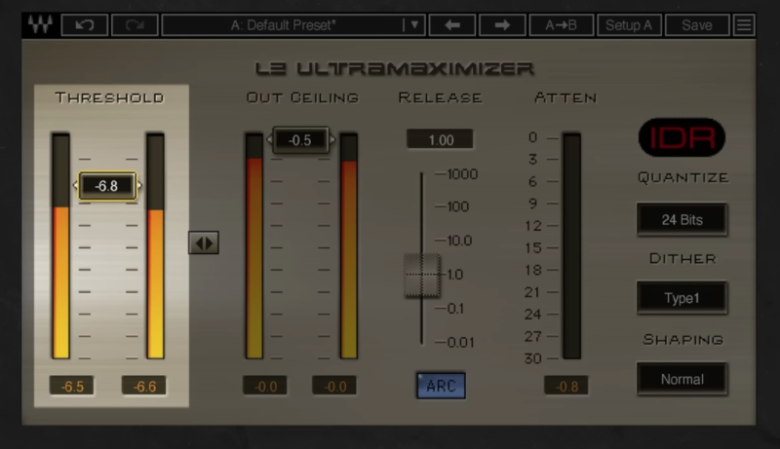Screen dimensions: 780x449
Task: Load previous preset with left arrow
Action: [452, 25]
